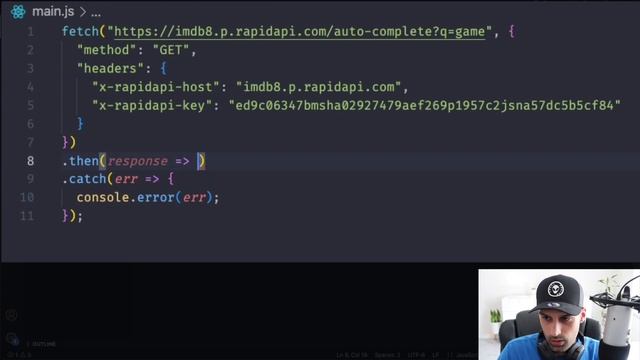Viewport: 640px width, 360px height.
Task: Expand the Outline section in sidebar
Action: pos(42,344)
